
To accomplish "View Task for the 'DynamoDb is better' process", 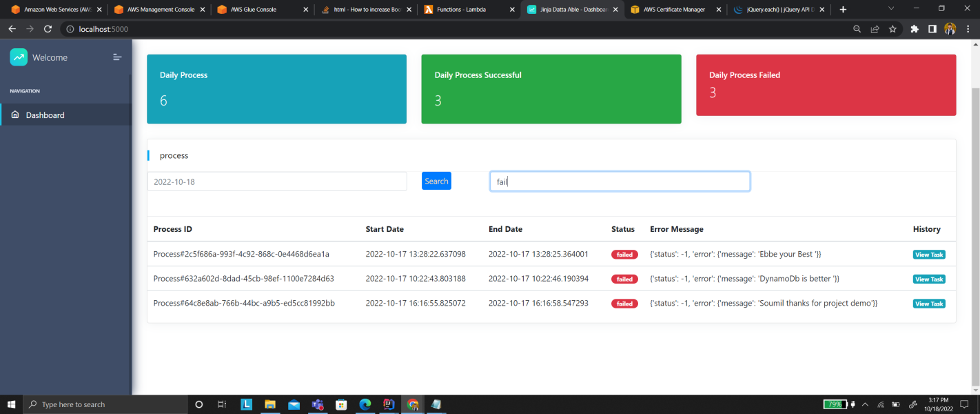I will point(929,279).
